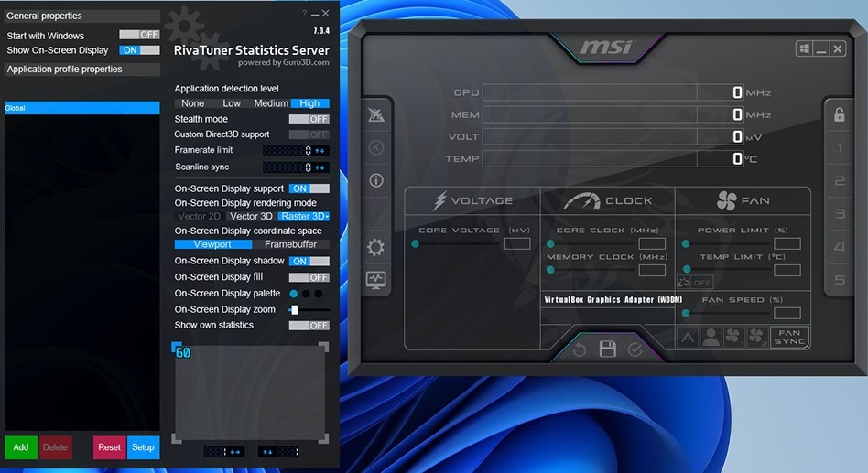Click the Core Clock value input box

[x=652, y=243]
